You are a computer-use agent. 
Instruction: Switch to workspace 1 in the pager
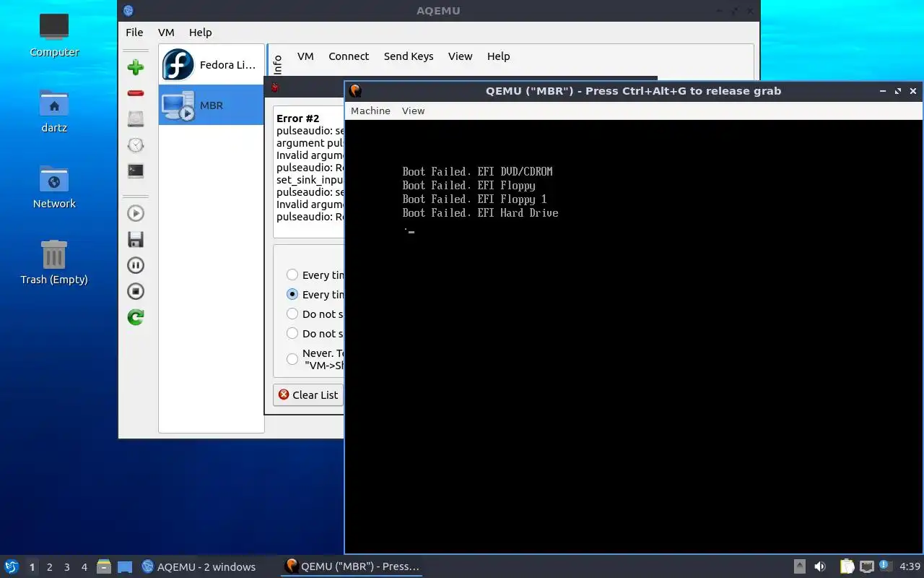pos(32,567)
